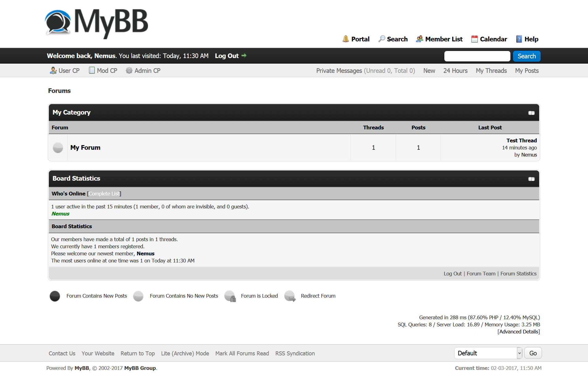Click My Forum status icon

coord(58,148)
